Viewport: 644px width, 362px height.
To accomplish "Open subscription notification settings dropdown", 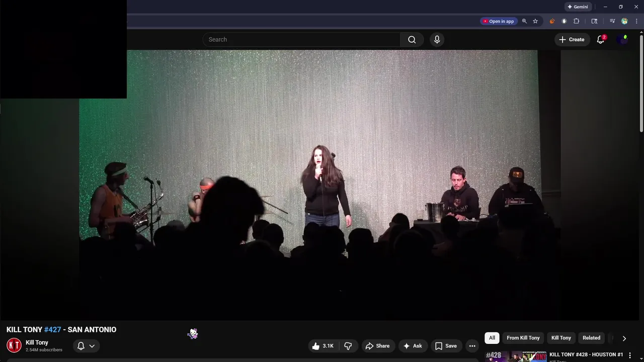I will (86, 346).
